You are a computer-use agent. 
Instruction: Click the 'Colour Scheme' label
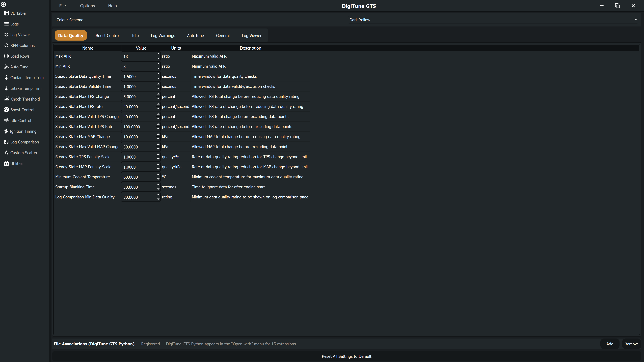70,20
